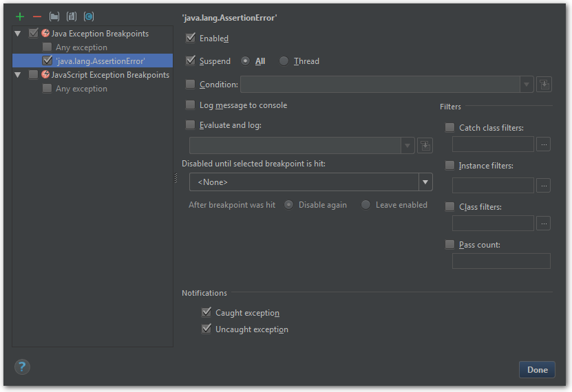Enable Log message to console
Viewport: 572px width, 392px height.
point(191,105)
